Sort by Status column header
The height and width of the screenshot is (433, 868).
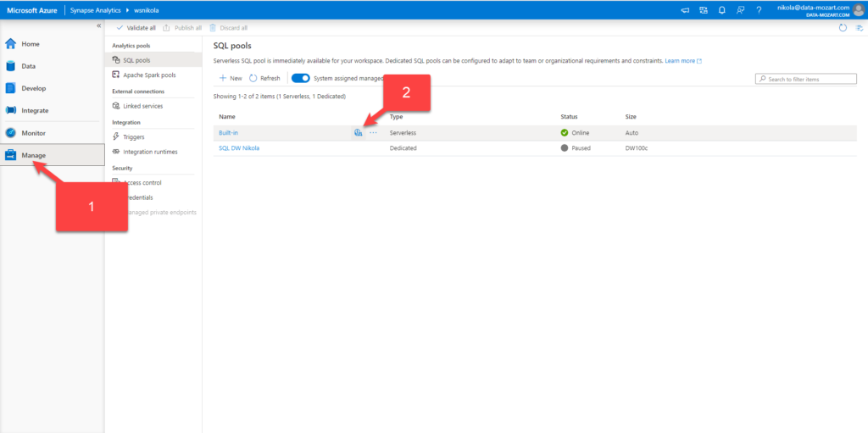pyautogui.click(x=569, y=117)
